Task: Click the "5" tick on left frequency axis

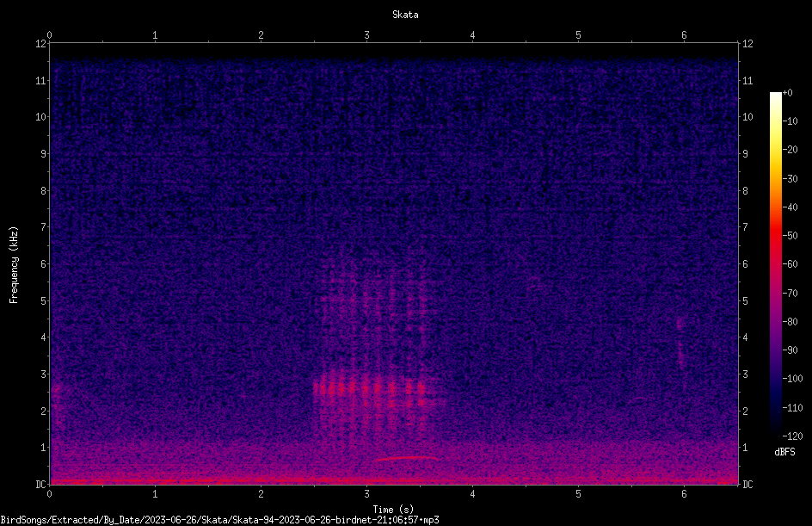Action: point(43,300)
